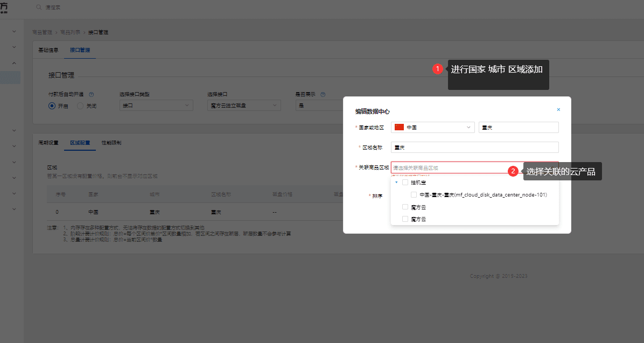Open the 选择接口 dropdown showing 魔方云独立磁盘
644x343 pixels.
pyautogui.click(x=244, y=106)
